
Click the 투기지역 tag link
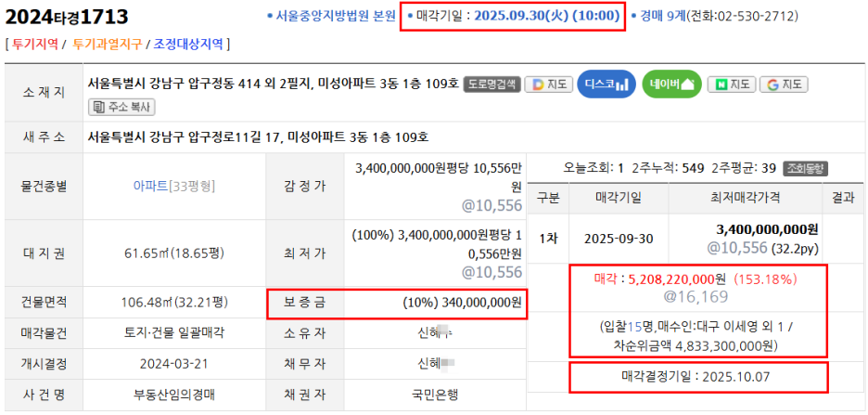pyautogui.click(x=35, y=44)
